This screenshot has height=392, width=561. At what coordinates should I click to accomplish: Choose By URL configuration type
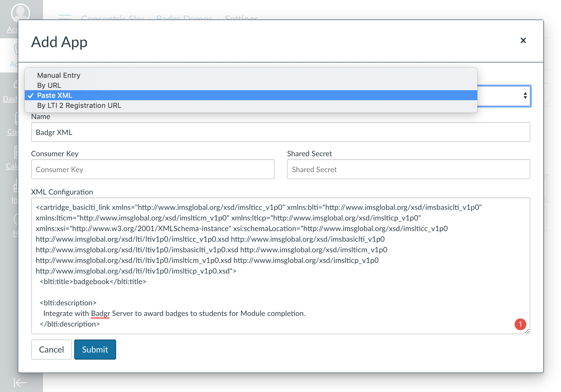click(x=251, y=85)
